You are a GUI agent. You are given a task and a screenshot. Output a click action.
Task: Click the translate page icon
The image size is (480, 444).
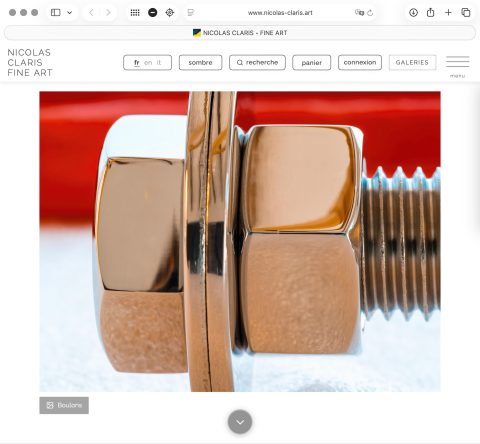coord(359,13)
